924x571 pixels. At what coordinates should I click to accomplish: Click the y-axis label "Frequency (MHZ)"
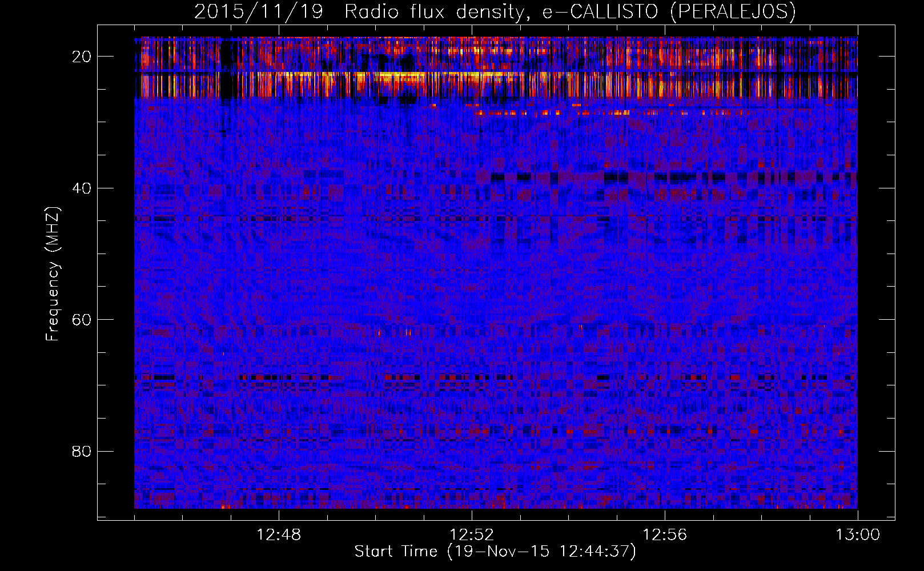53,274
